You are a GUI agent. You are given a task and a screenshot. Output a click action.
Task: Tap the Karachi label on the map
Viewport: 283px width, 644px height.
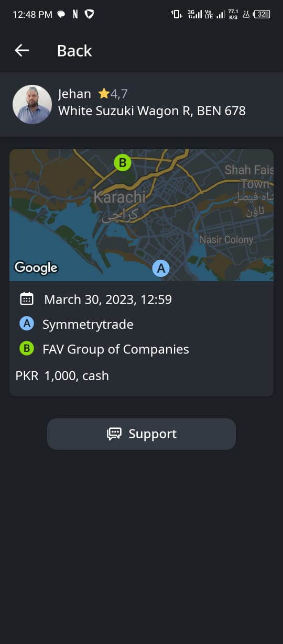click(x=119, y=197)
